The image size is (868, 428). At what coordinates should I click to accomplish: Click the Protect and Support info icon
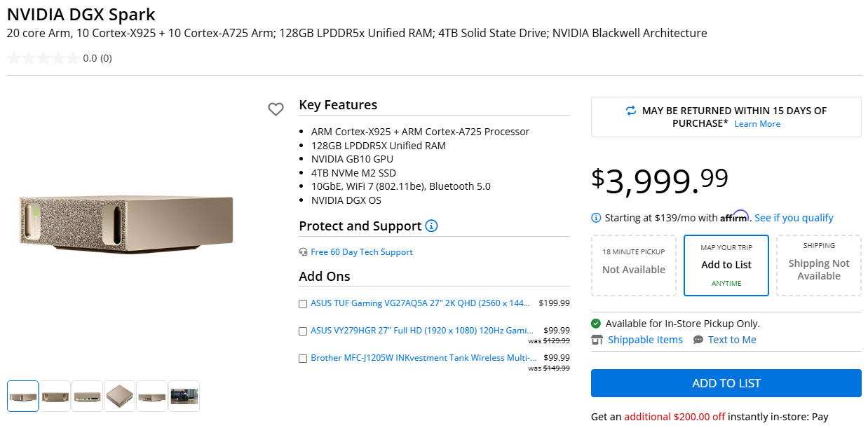point(431,226)
